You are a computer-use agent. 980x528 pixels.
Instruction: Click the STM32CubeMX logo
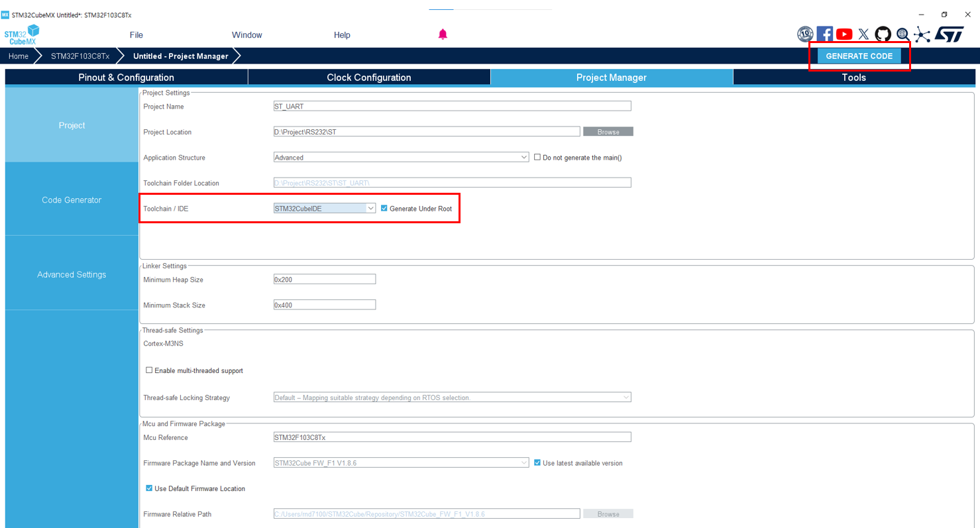pos(22,34)
